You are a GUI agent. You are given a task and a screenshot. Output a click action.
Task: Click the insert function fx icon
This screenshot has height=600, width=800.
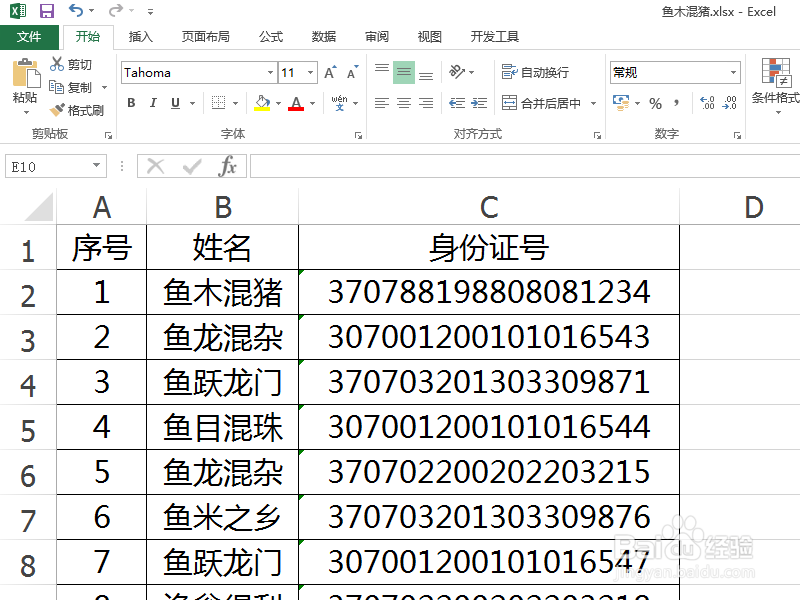point(227,166)
